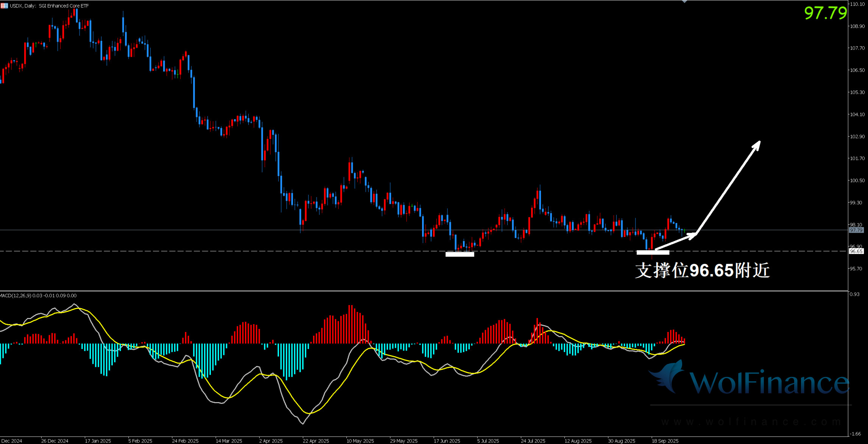Click the red-blue one-click trading panel icon
This screenshot has height=444, width=868.
pos(4,6)
